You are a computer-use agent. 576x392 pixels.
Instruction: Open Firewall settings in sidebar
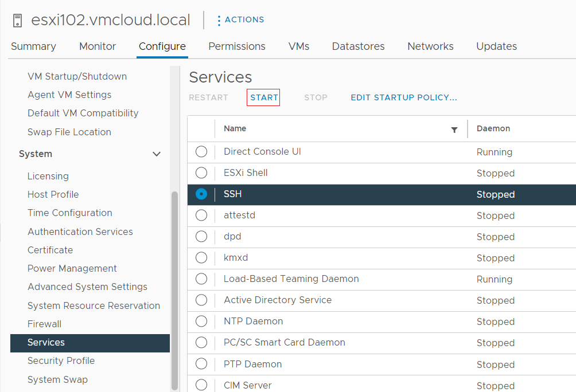click(x=44, y=324)
